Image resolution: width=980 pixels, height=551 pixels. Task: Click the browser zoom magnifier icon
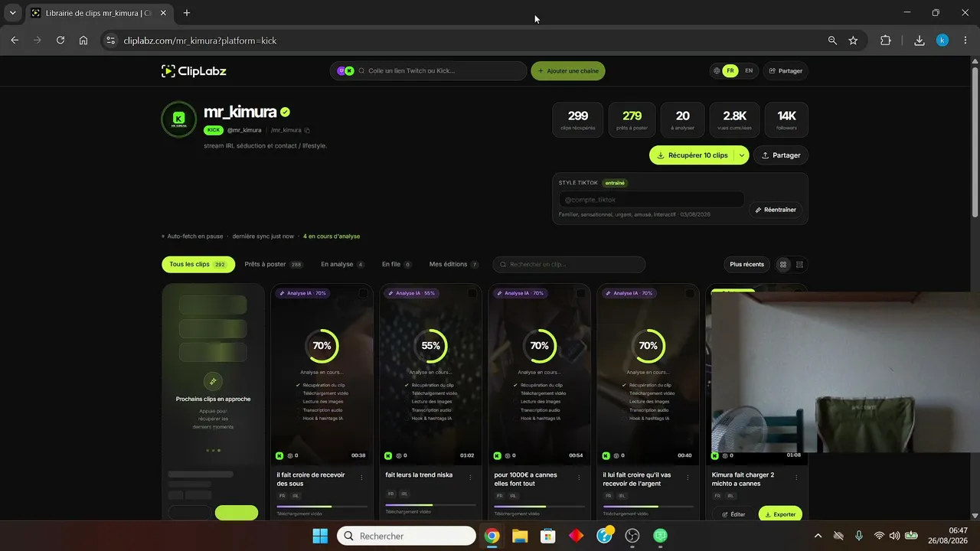832,41
